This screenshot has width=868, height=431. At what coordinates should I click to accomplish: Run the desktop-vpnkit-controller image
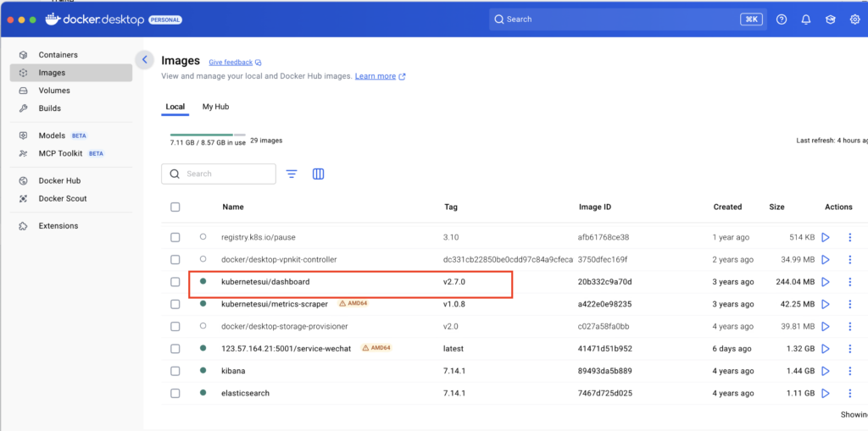click(x=826, y=259)
